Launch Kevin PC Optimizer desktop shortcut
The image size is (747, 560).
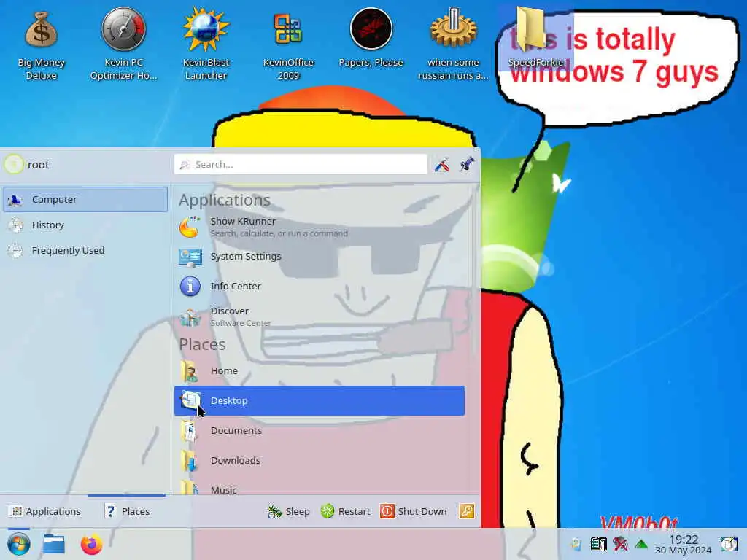123,45
